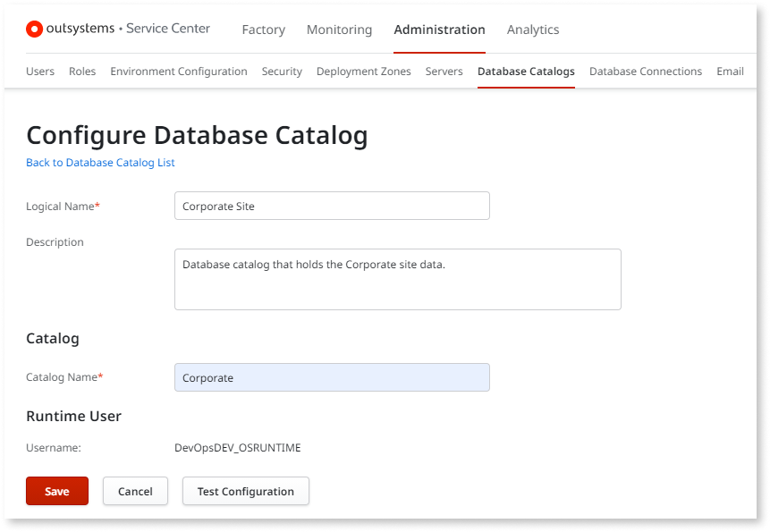Screen dimensions: 770x532
Task: Click inside the Description text area
Action: point(398,279)
